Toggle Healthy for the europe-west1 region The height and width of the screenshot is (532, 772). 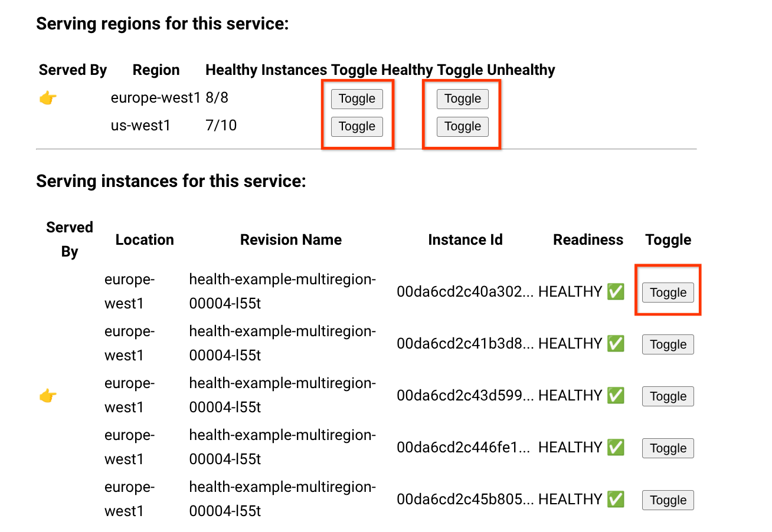[356, 98]
